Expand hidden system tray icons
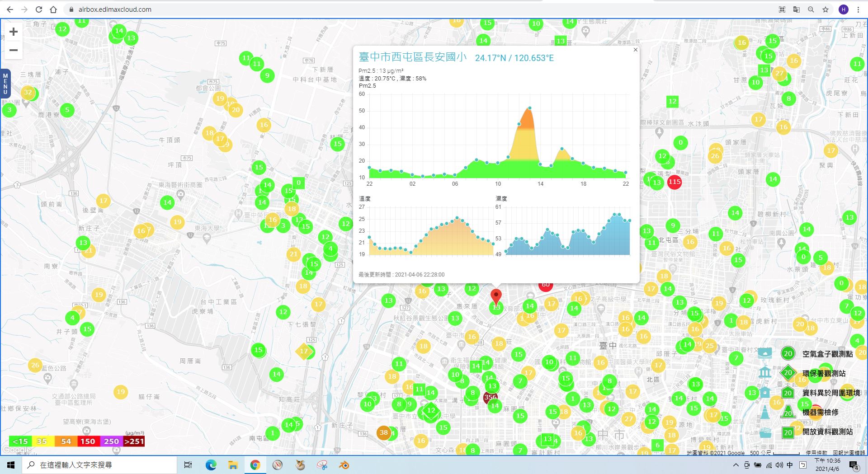This screenshot has width=868, height=474. click(x=736, y=465)
